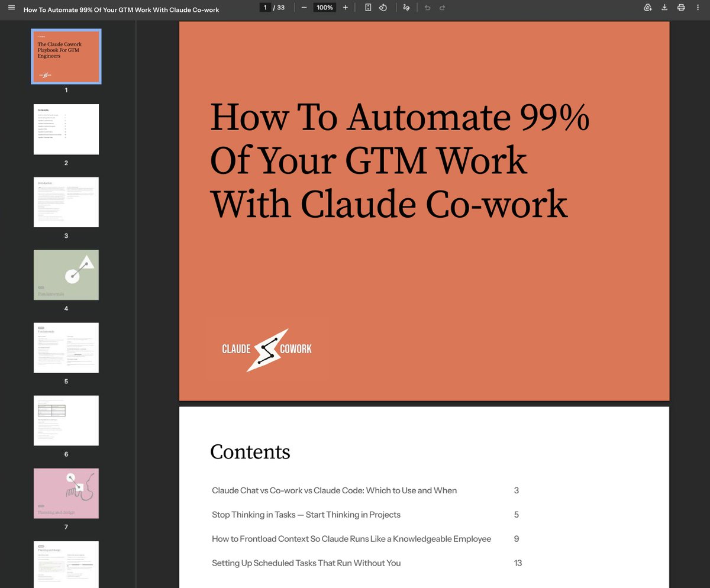Rotate the document counterclockwise
This screenshot has width=710, height=588.
[383, 8]
